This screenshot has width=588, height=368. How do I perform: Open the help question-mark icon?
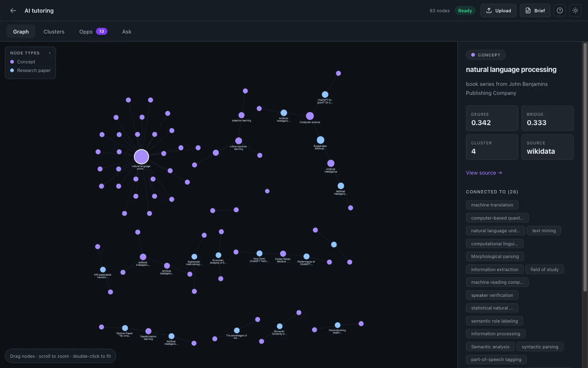point(560,11)
